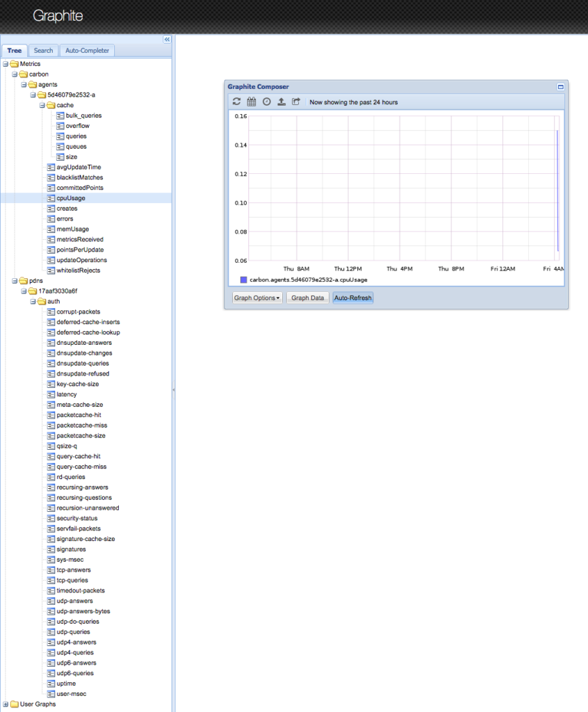This screenshot has height=712, width=588.
Task: Open the Graph Options dropdown
Action: click(x=256, y=298)
